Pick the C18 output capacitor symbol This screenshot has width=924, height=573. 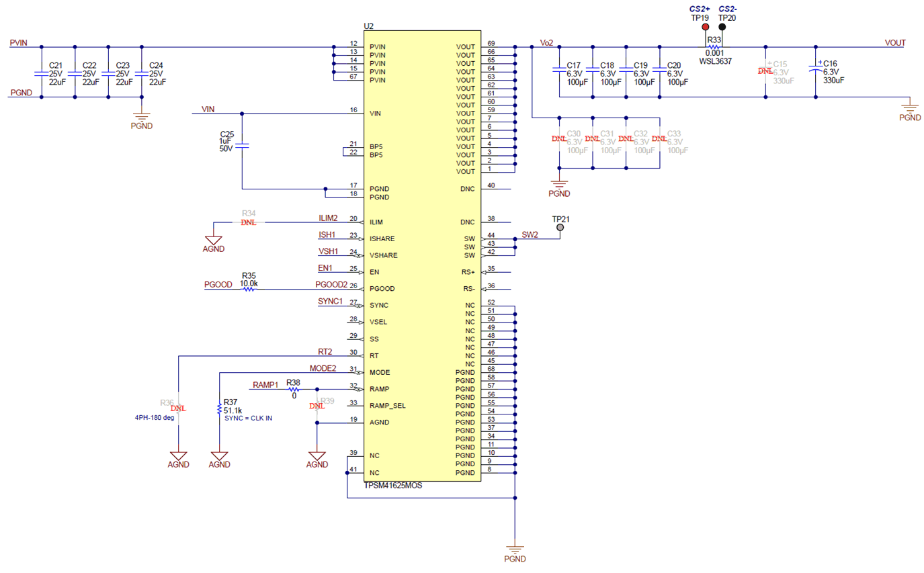(592, 69)
